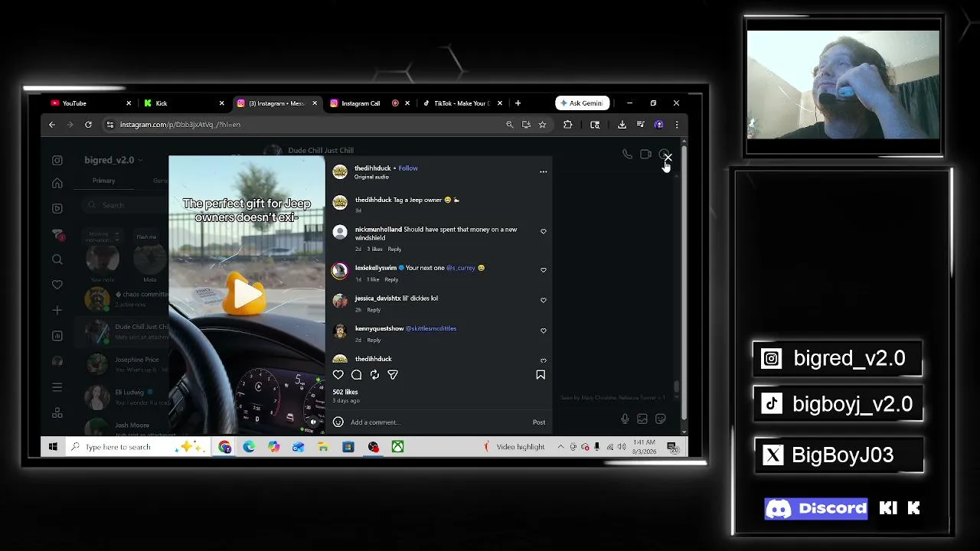Open the Josephine Price conversation
The width and height of the screenshot is (980, 551).
(x=122, y=364)
